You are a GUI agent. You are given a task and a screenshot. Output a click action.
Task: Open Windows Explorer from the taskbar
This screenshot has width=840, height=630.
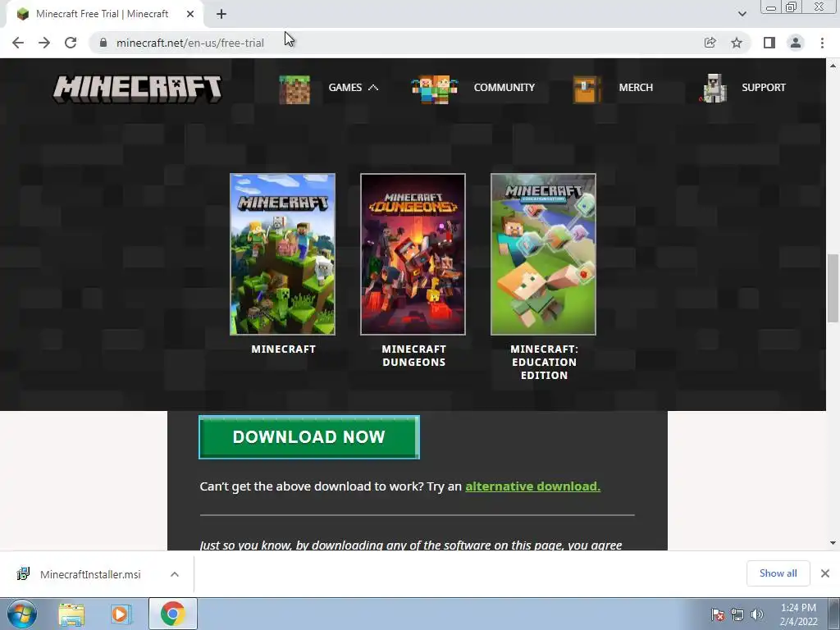[x=71, y=614]
